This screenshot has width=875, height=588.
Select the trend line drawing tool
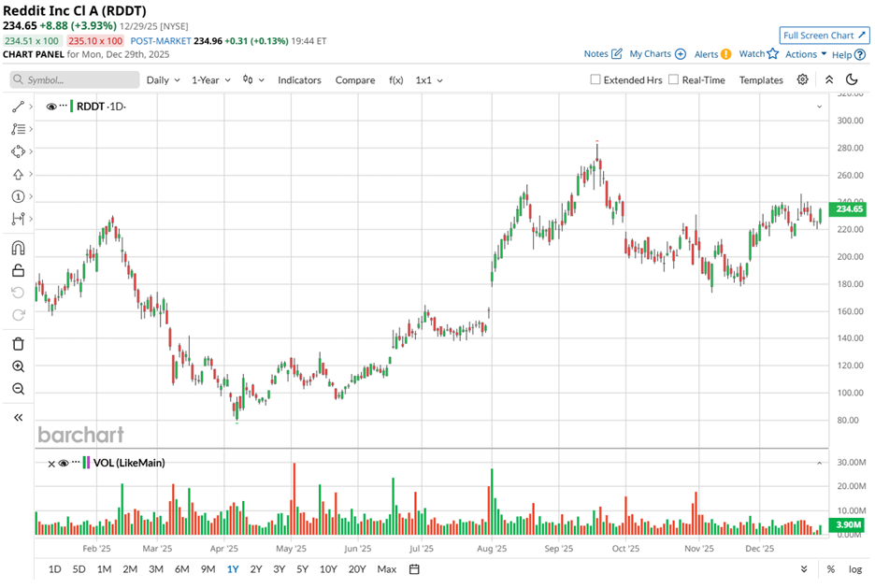click(18, 107)
